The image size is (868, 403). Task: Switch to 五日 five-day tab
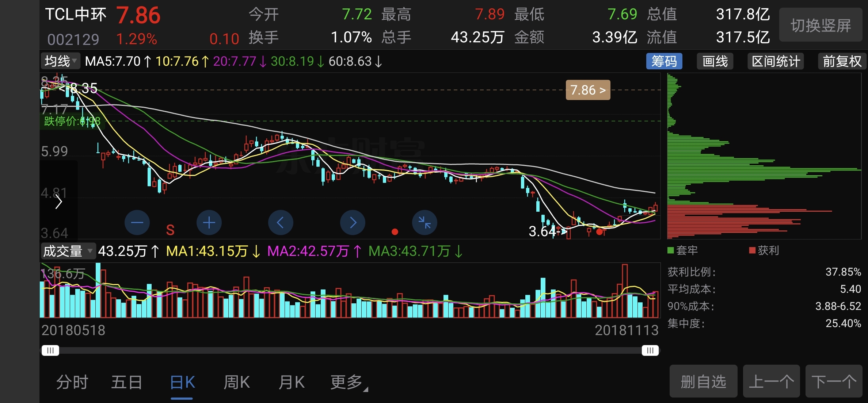[126, 382]
